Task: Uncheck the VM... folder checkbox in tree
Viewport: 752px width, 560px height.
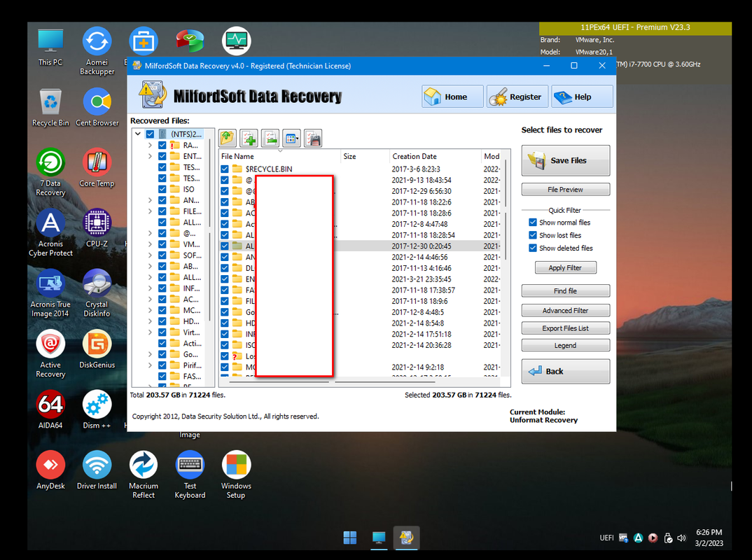Action: click(162, 244)
